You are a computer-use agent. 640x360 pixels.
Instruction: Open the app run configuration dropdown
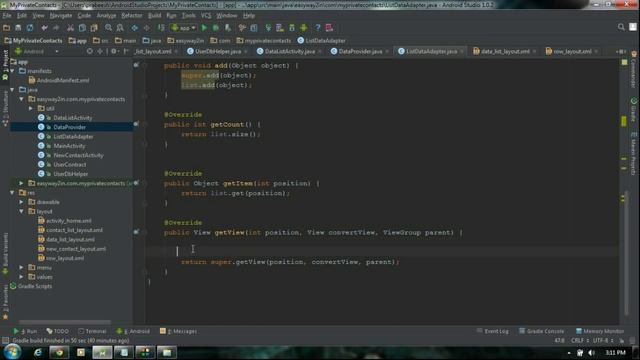pos(184,28)
